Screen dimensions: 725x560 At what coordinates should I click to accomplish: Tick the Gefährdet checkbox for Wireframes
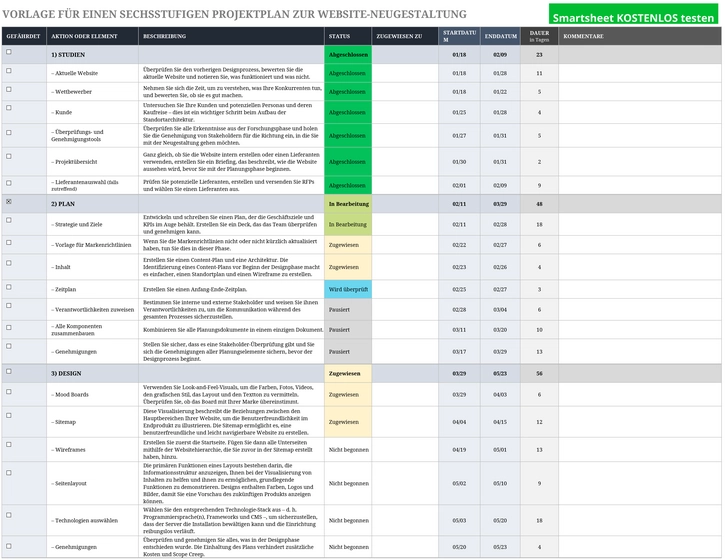9,444
